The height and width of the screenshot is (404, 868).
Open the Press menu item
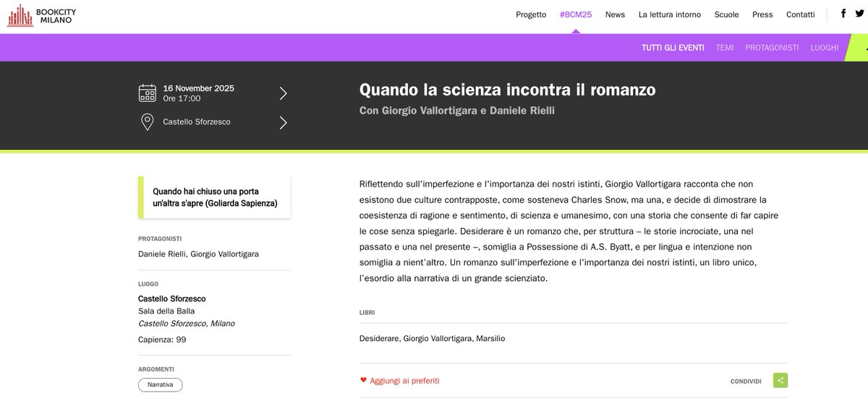pos(762,14)
